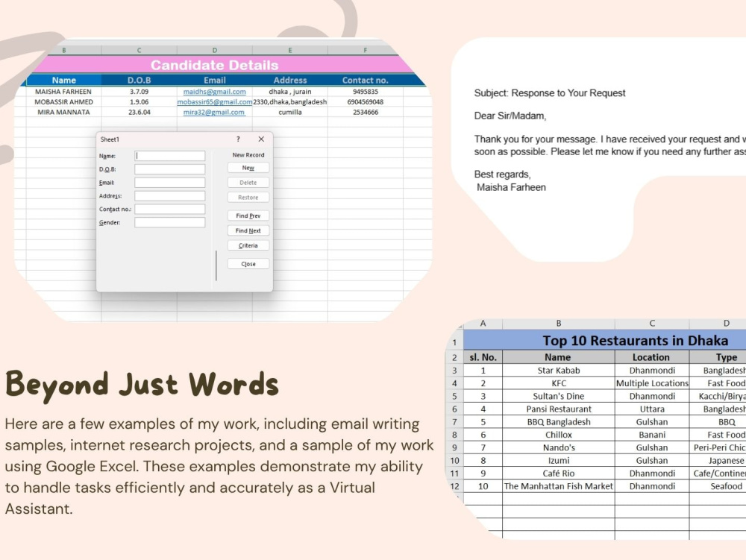
Task: Select the Nando's cell
Action: click(x=559, y=447)
